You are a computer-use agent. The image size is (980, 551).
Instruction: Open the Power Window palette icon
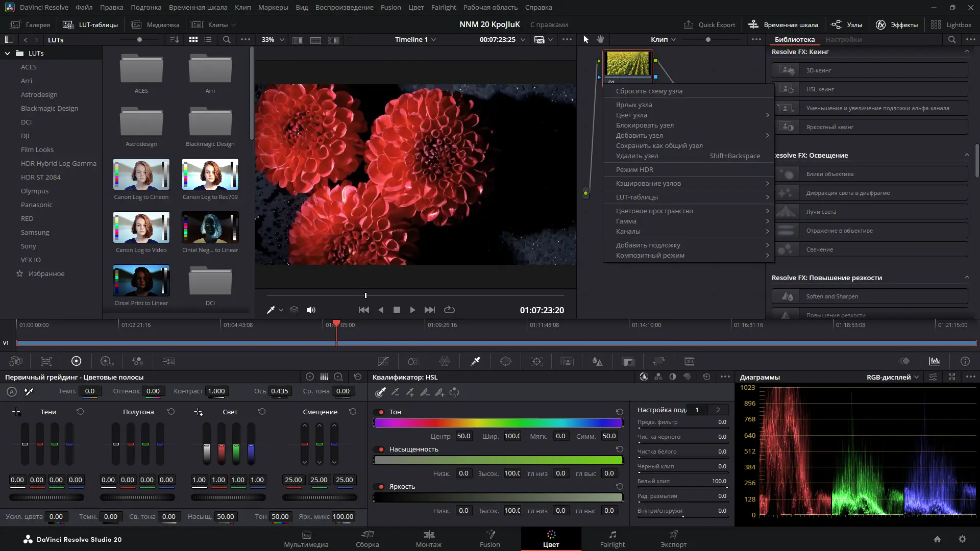click(505, 361)
